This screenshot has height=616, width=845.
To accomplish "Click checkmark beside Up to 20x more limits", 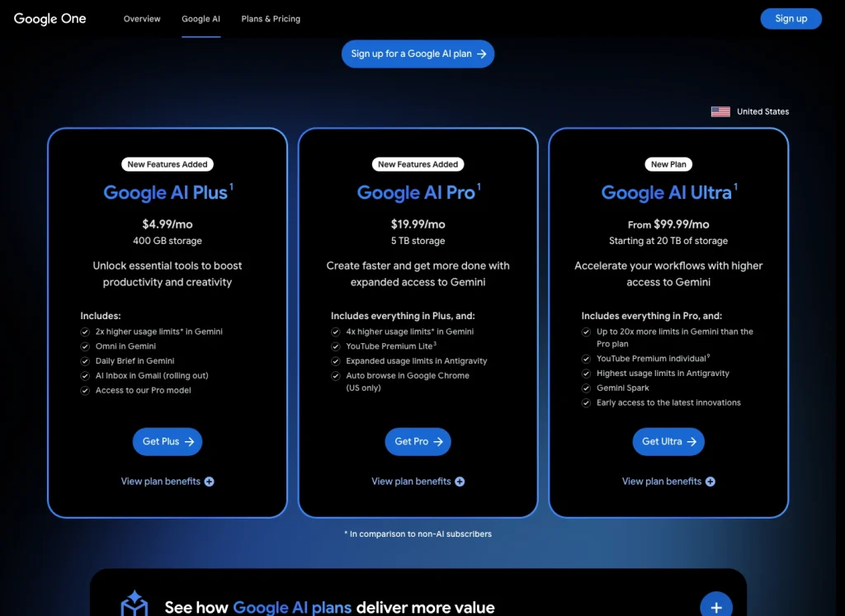I will (x=587, y=332).
